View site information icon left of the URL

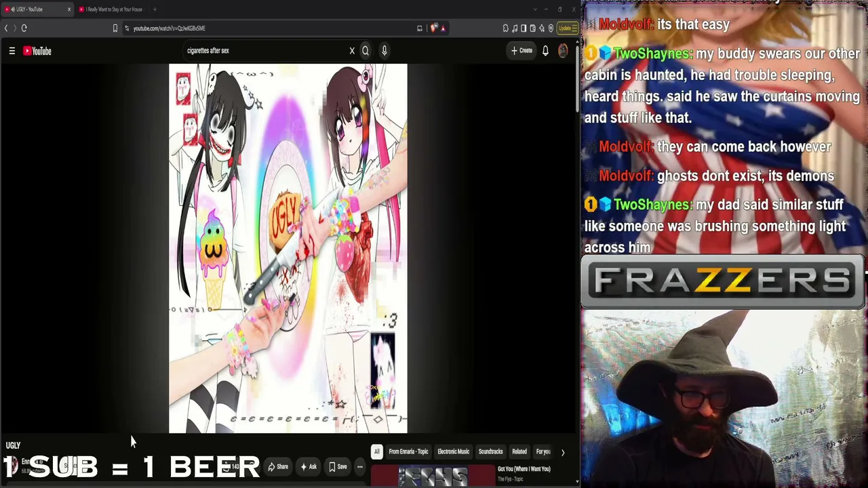pyautogui.click(x=127, y=28)
